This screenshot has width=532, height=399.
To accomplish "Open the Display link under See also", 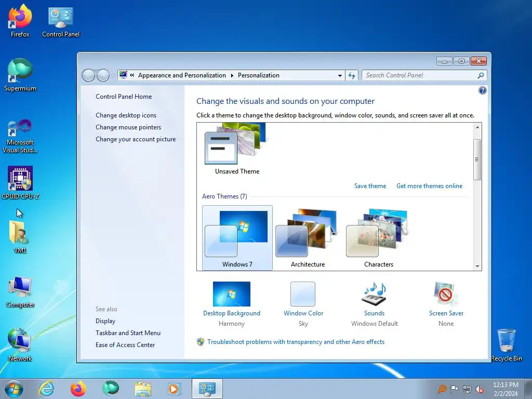I will coord(105,321).
